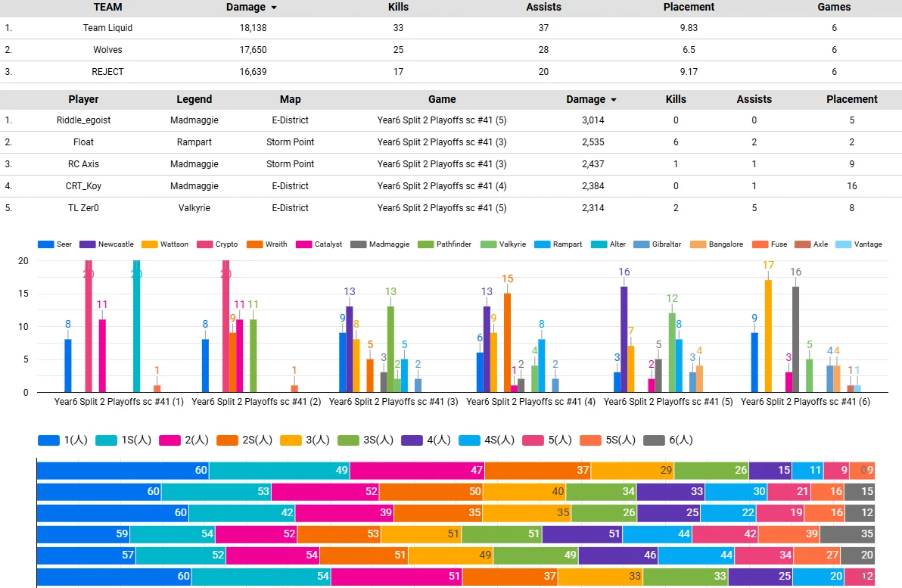Select the 3S(人) legend swatch
The image size is (902, 588).
[348, 440]
